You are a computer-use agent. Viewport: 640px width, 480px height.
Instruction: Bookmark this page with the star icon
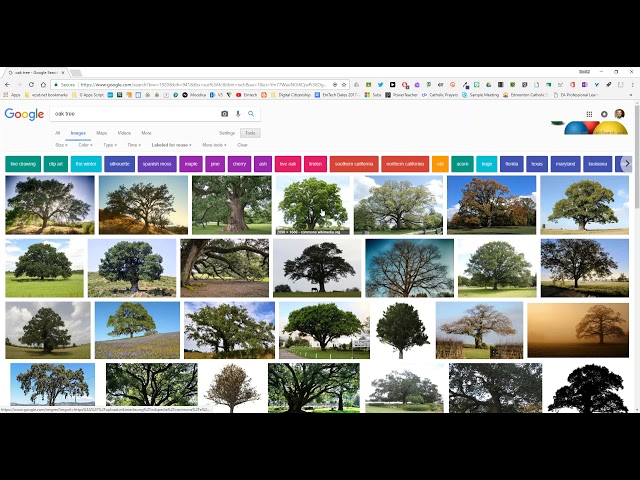[x=344, y=84]
